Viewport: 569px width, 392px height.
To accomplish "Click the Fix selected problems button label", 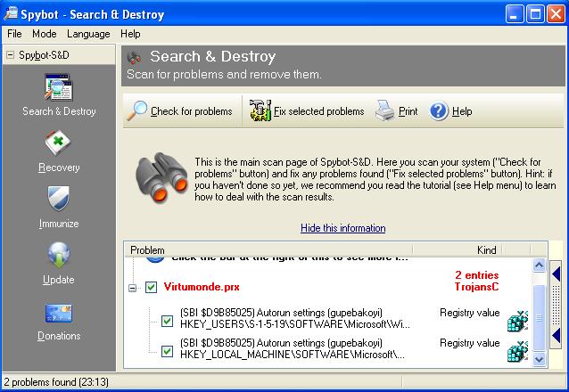I will point(319,111).
